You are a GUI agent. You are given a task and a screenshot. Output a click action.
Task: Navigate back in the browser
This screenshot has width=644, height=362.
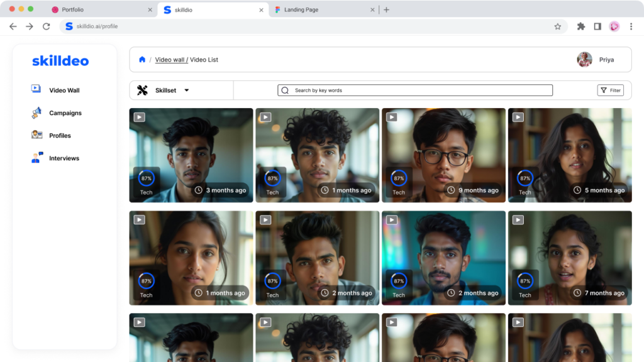[13, 26]
